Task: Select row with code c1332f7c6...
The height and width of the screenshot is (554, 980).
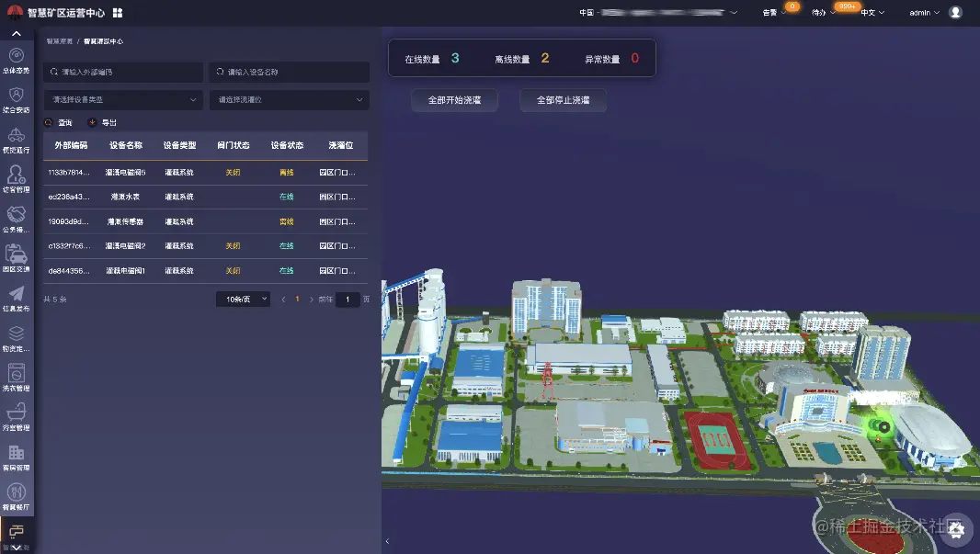Action: tap(206, 246)
